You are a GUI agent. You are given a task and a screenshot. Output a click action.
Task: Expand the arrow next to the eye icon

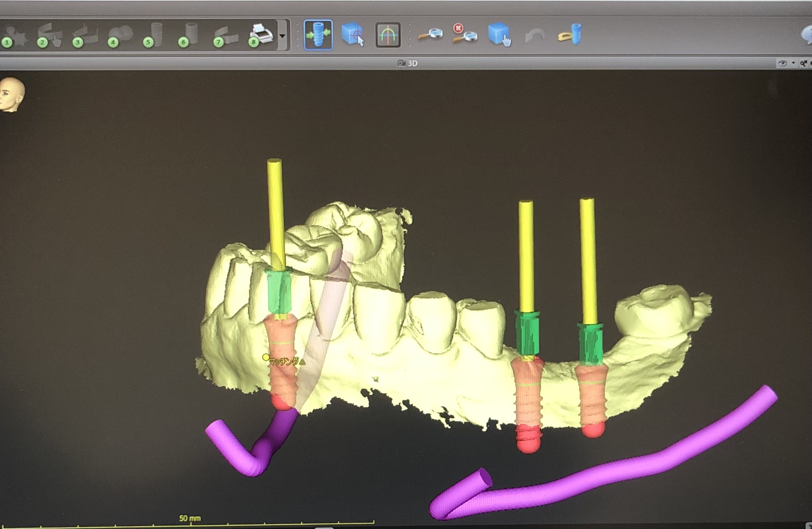pyautogui.click(x=793, y=63)
